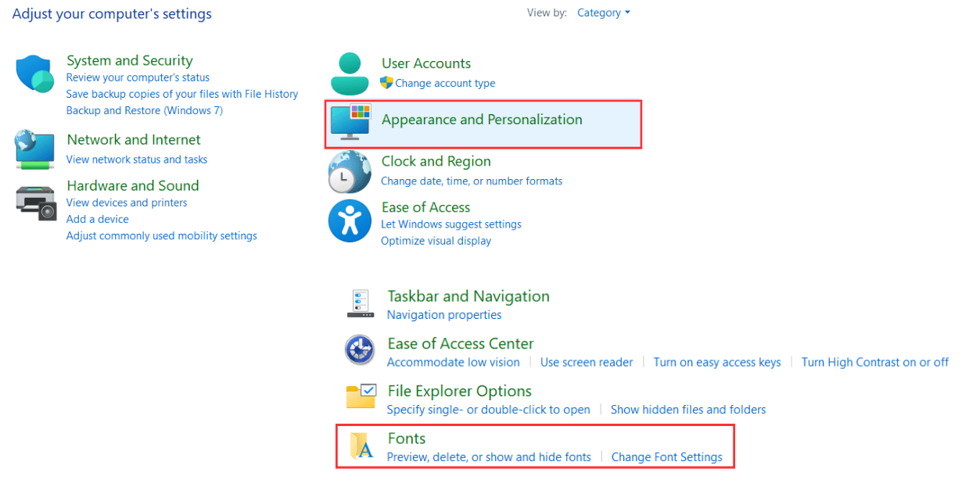
Task: Open Navigation properties
Action: tap(443, 314)
